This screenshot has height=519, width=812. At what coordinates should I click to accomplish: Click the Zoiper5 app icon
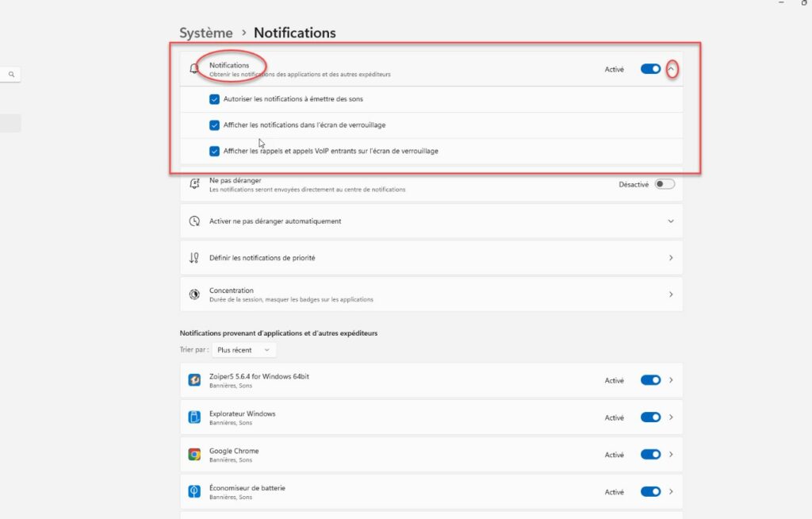point(194,380)
